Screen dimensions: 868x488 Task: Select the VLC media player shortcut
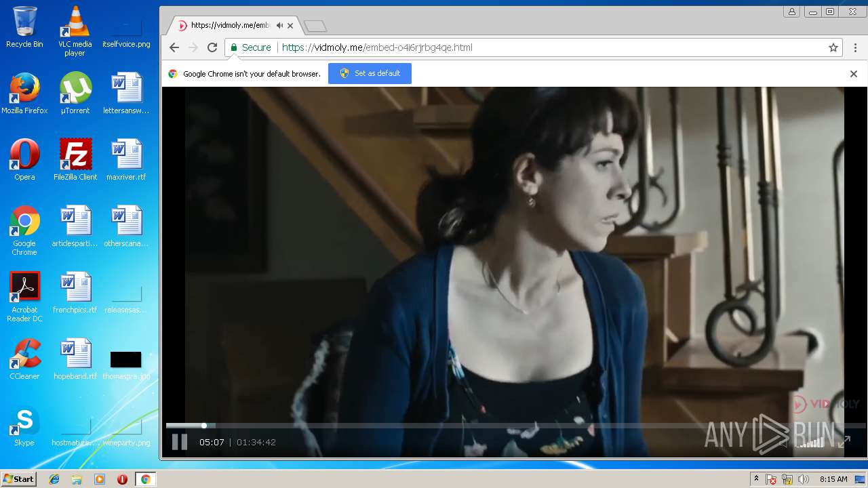tap(75, 32)
